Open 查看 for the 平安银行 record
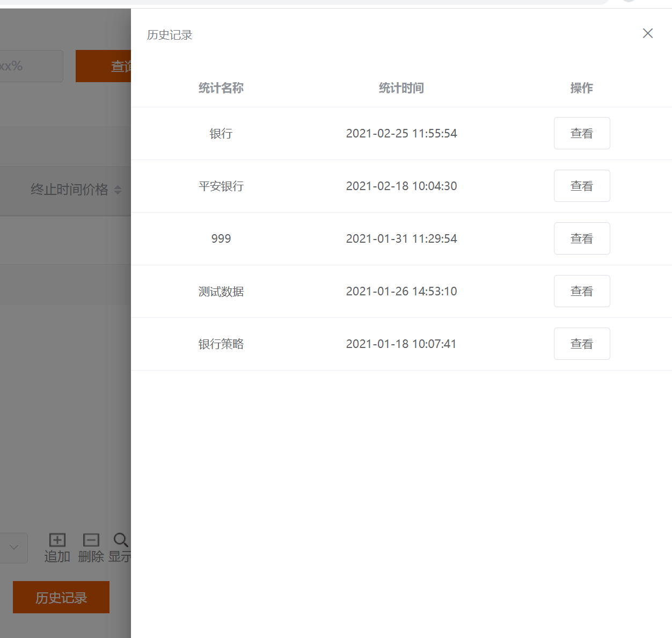This screenshot has height=638, width=672. pos(581,186)
